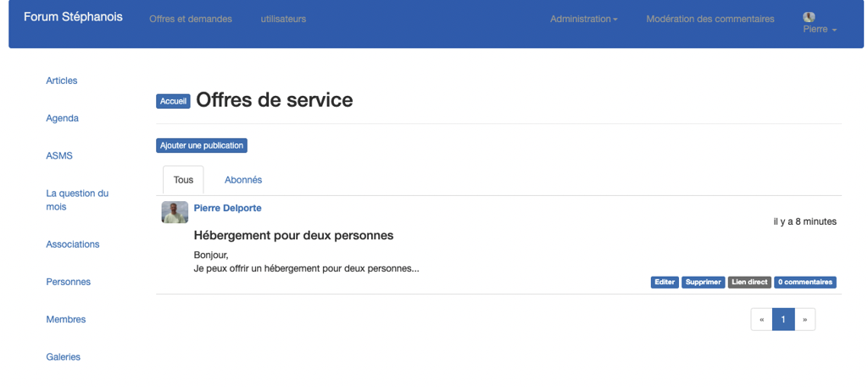View the 0 commentaires button
868x387 pixels.
[804, 282]
